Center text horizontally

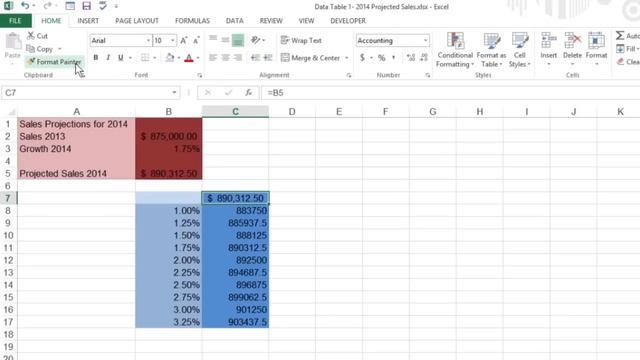click(225, 58)
